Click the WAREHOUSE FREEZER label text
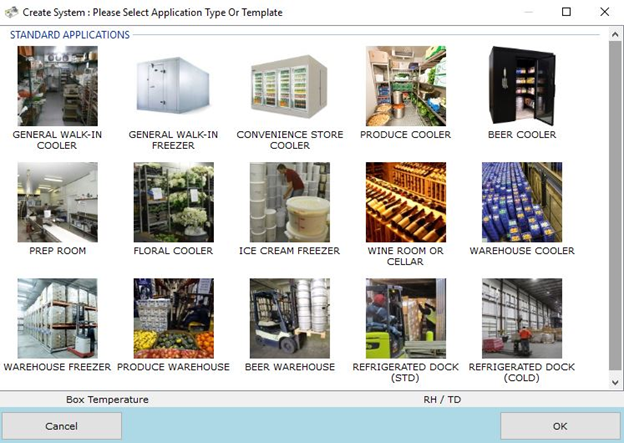This screenshot has width=624, height=443. pyautogui.click(x=57, y=367)
